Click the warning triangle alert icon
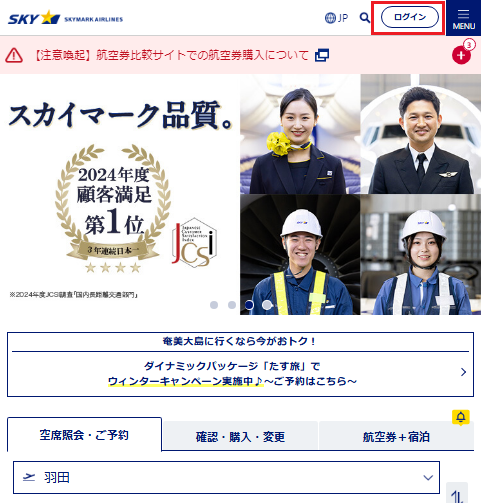 pos(14,55)
